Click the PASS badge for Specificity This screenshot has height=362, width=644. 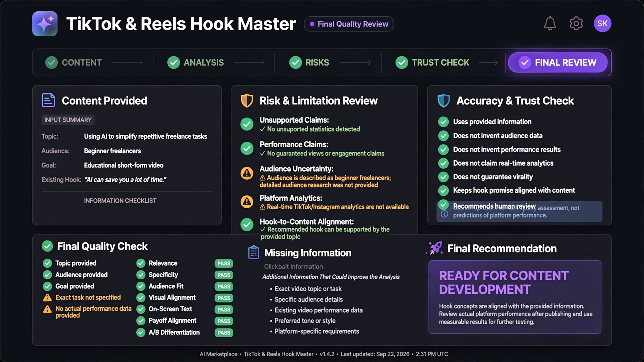[224, 275]
